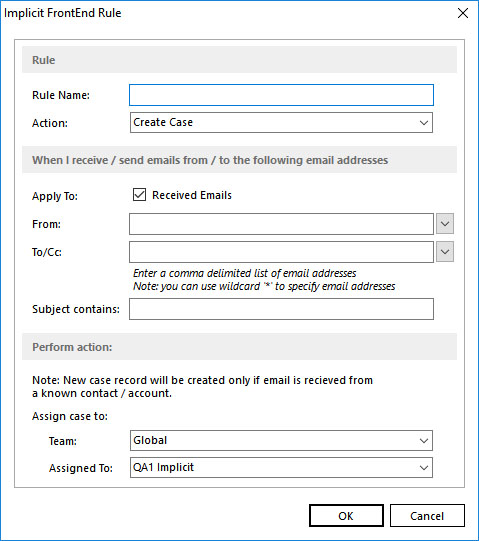Click the From email address field

click(x=281, y=224)
